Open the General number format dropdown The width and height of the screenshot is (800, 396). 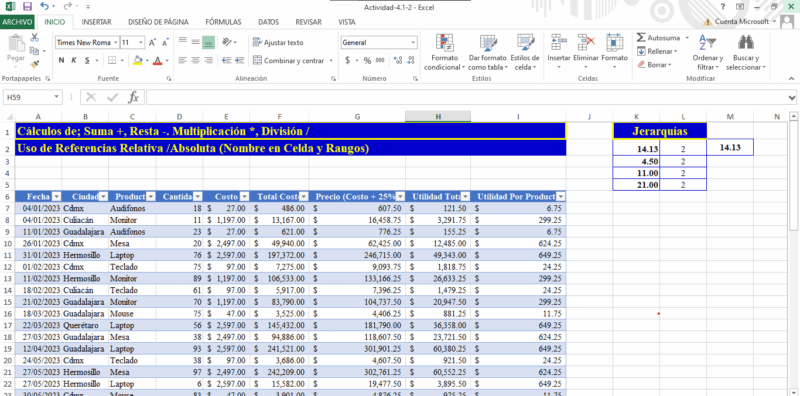click(413, 43)
